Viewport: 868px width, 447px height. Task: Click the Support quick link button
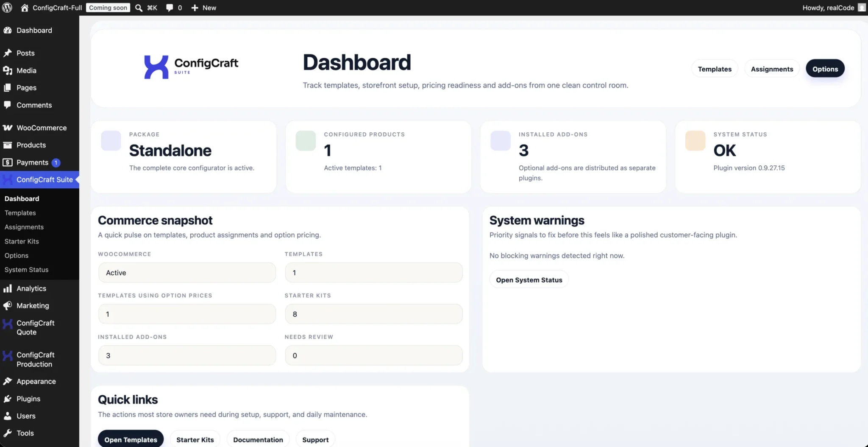click(315, 440)
